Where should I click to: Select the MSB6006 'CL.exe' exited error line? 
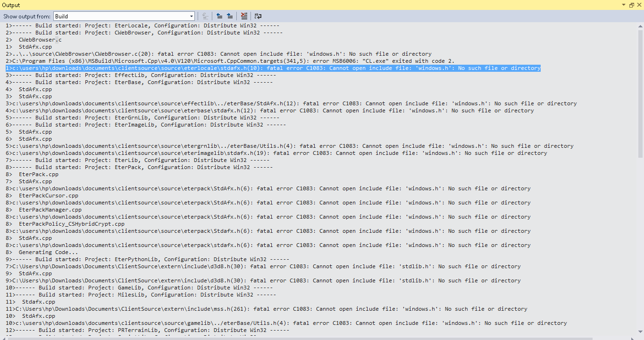[x=230, y=61]
